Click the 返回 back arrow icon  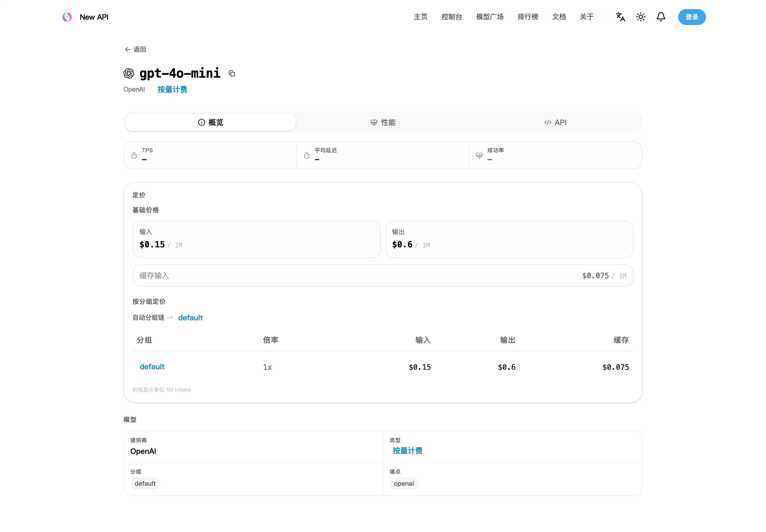(127, 50)
